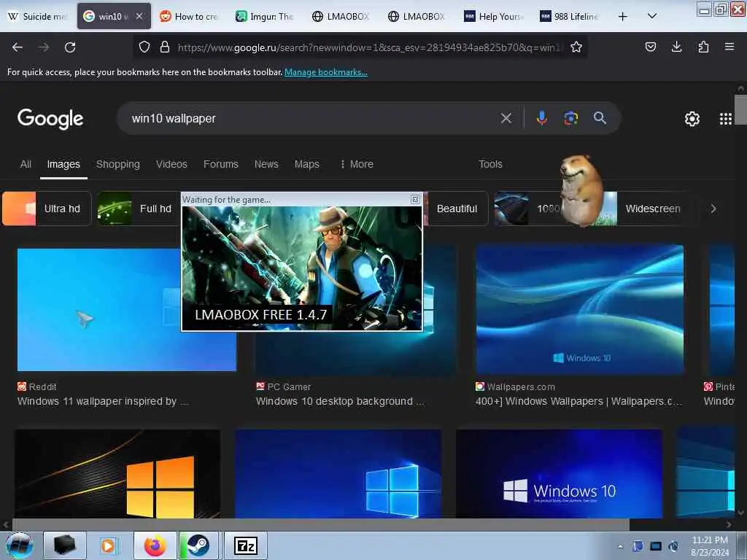Filter by the Full hd chip
This screenshot has width=747, height=560.
pos(139,209)
